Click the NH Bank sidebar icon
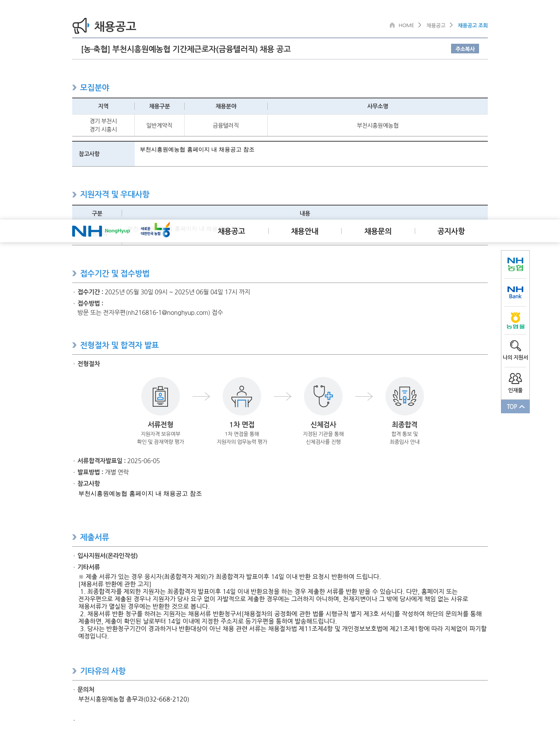The width and height of the screenshot is (560, 754). (515, 293)
